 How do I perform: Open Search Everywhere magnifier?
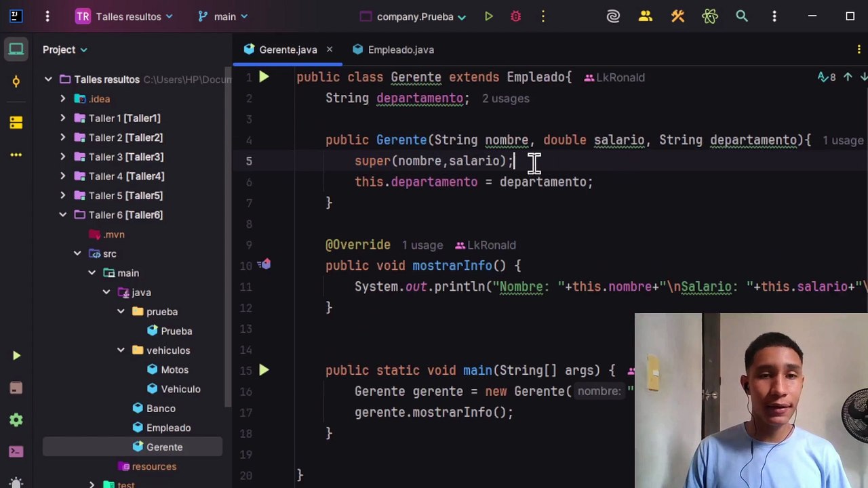pos(742,16)
